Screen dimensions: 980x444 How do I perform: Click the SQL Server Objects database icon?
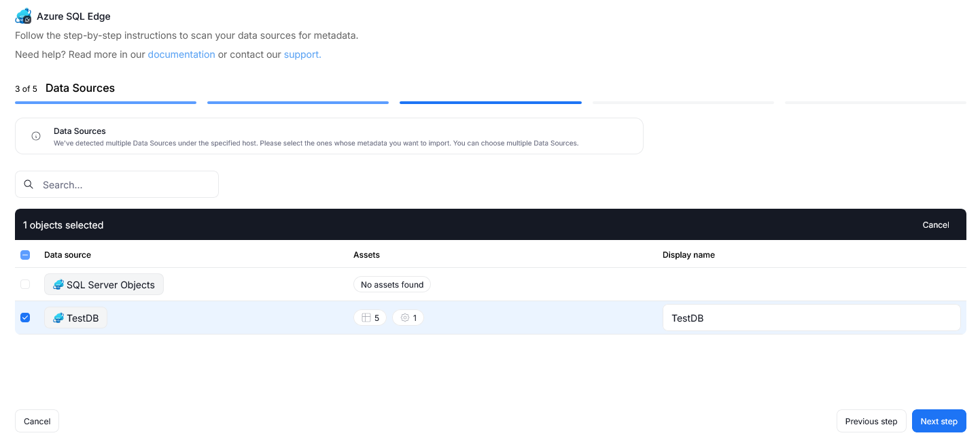click(58, 285)
